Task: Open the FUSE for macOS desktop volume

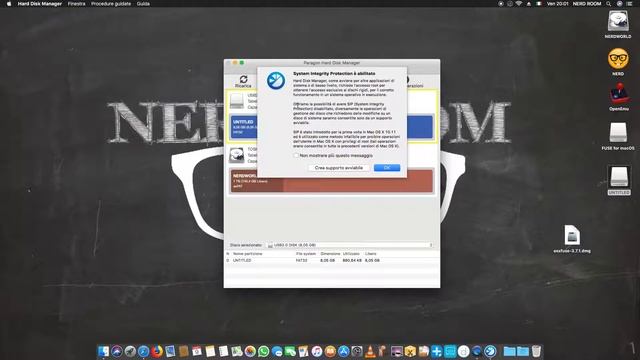Action: [x=618, y=133]
